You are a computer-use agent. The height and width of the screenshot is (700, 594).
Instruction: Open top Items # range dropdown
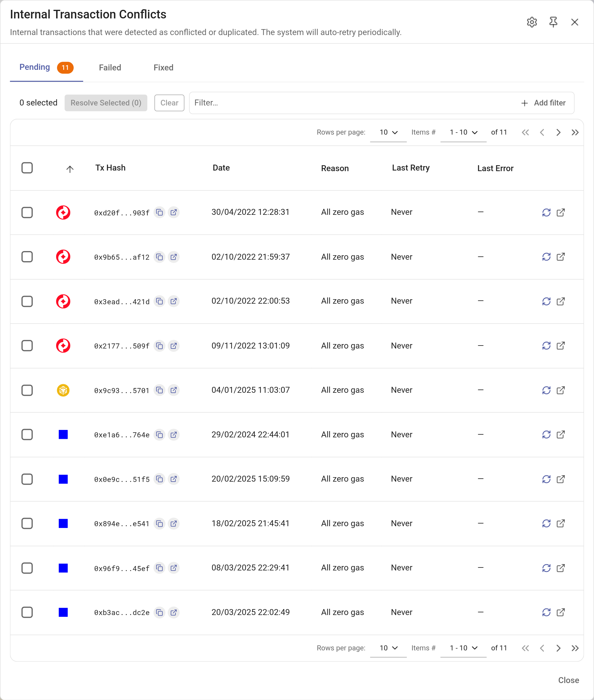coord(463,133)
